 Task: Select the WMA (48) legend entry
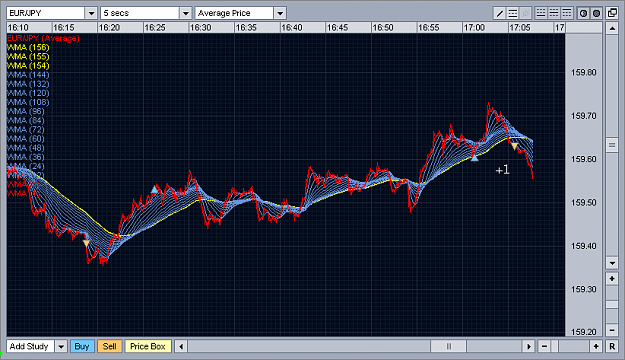pos(26,148)
